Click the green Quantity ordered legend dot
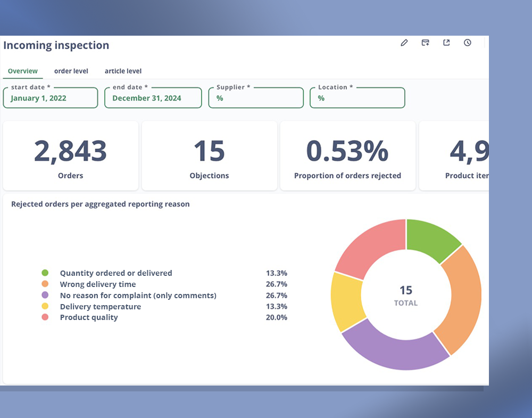Image resolution: width=532 pixels, height=418 pixels. [x=45, y=273]
